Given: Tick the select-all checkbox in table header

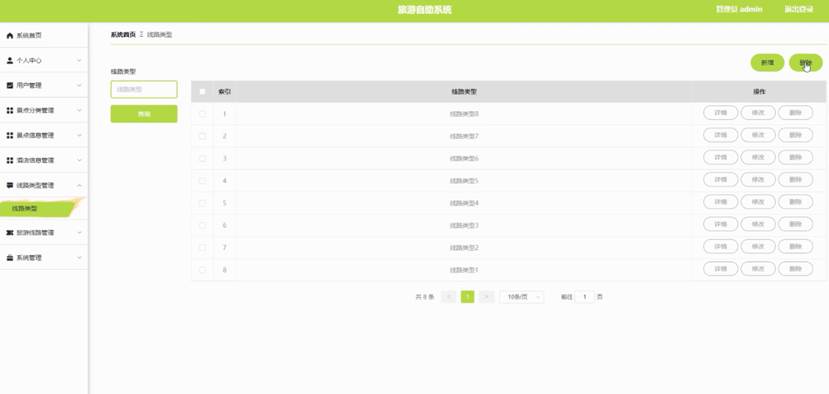Looking at the screenshot, I should tap(202, 91).
